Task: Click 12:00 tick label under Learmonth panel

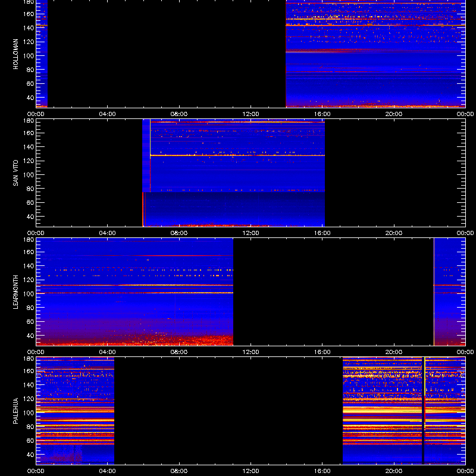Action: coord(250,352)
